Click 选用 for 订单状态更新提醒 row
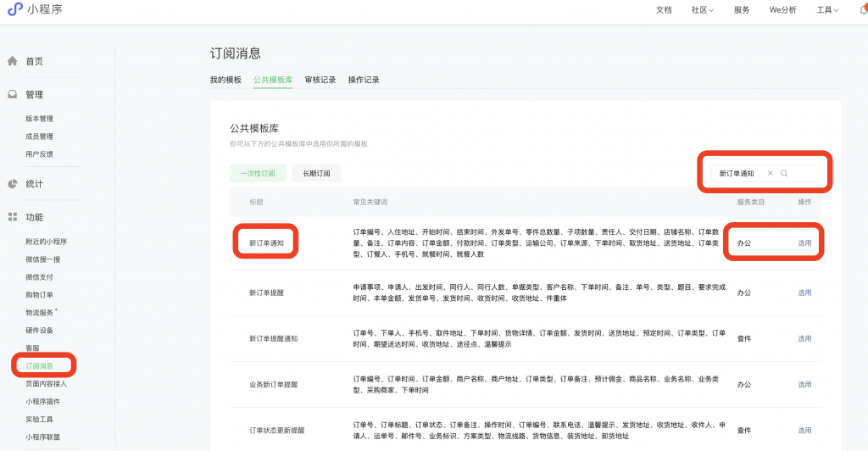Image resolution: width=868 pixels, height=451 pixels. [x=804, y=431]
